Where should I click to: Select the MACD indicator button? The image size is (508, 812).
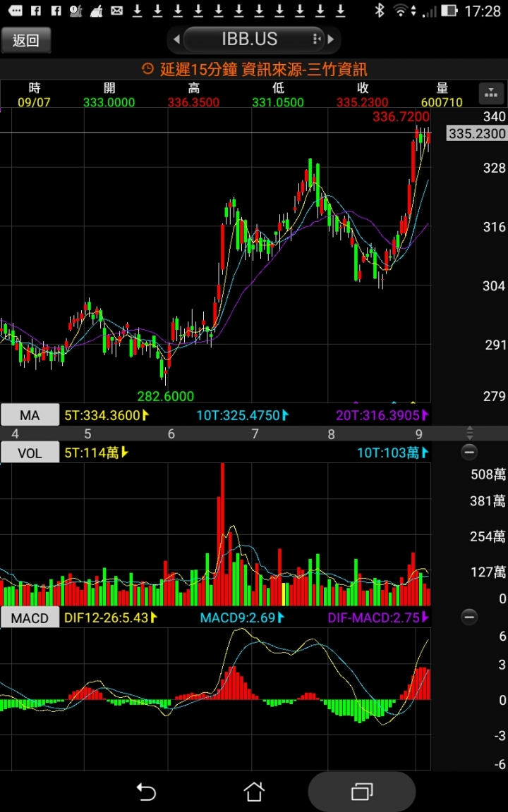[x=30, y=617]
